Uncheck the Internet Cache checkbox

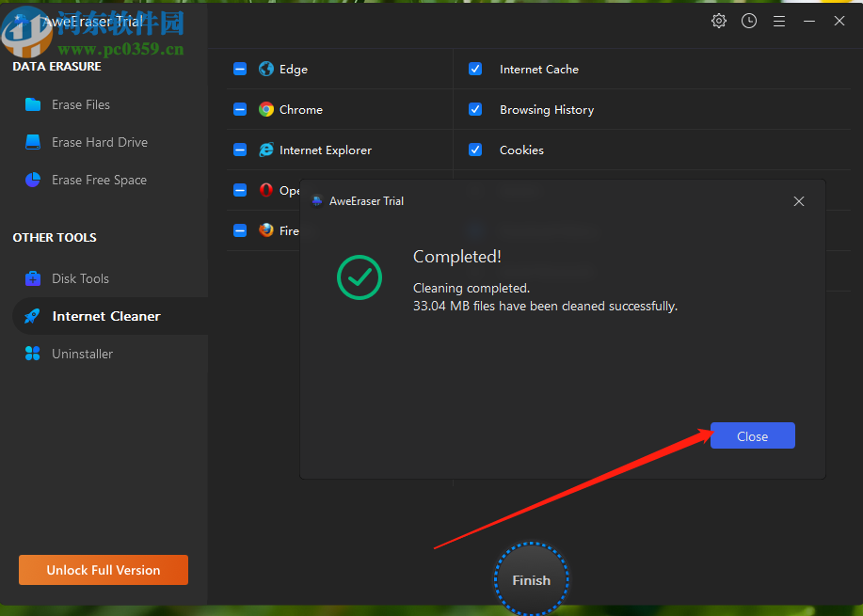click(475, 70)
